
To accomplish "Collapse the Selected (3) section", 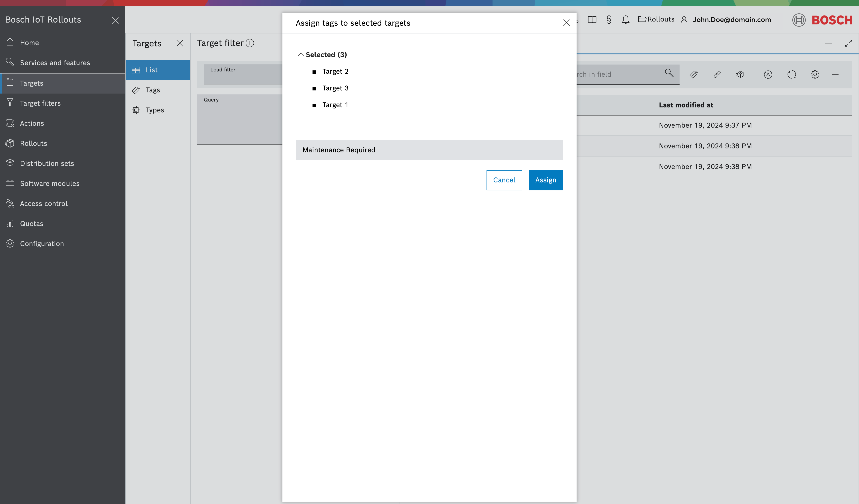I will point(300,55).
